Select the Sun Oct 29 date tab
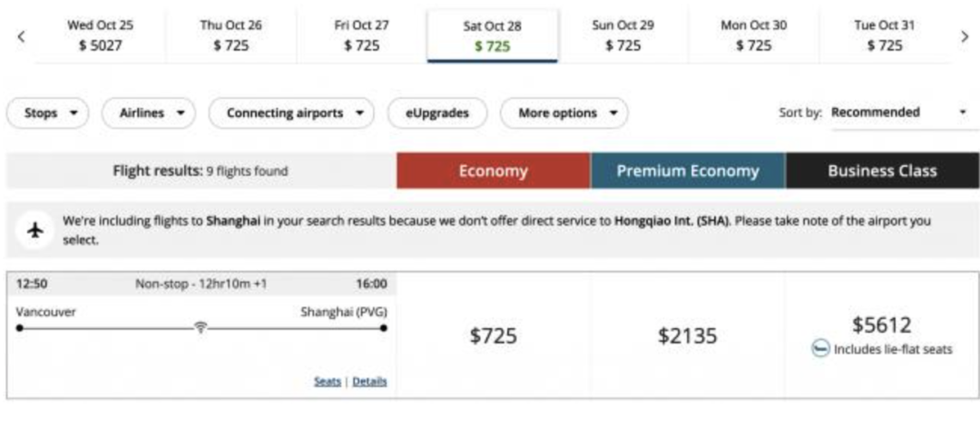This screenshot has height=427, width=980. 622,35
